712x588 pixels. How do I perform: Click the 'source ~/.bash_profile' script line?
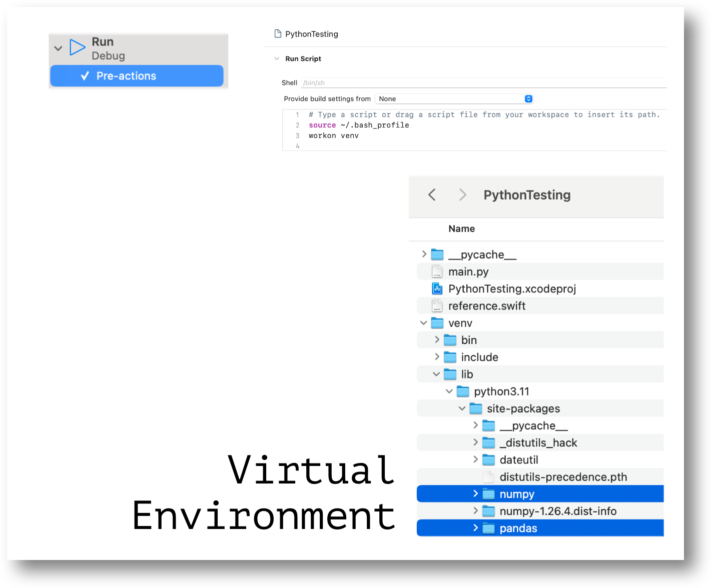click(x=359, y=125)
